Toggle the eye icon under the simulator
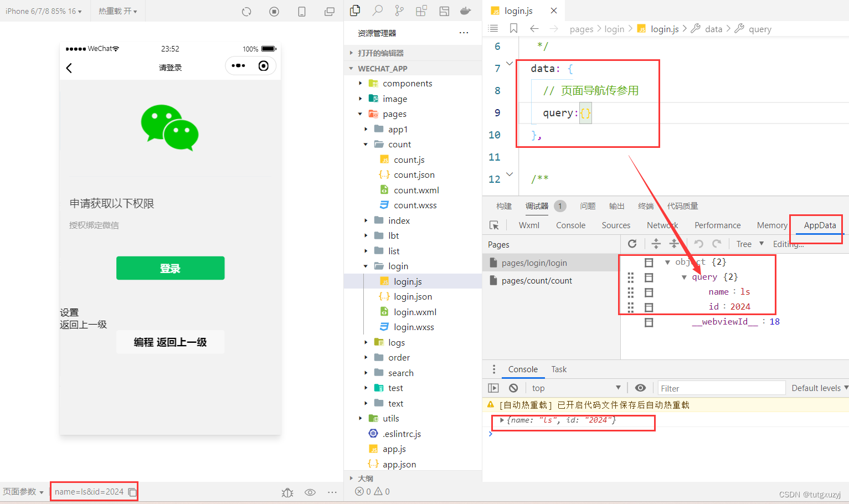Viewport: 849px width, 504px height. coord(310,492)
